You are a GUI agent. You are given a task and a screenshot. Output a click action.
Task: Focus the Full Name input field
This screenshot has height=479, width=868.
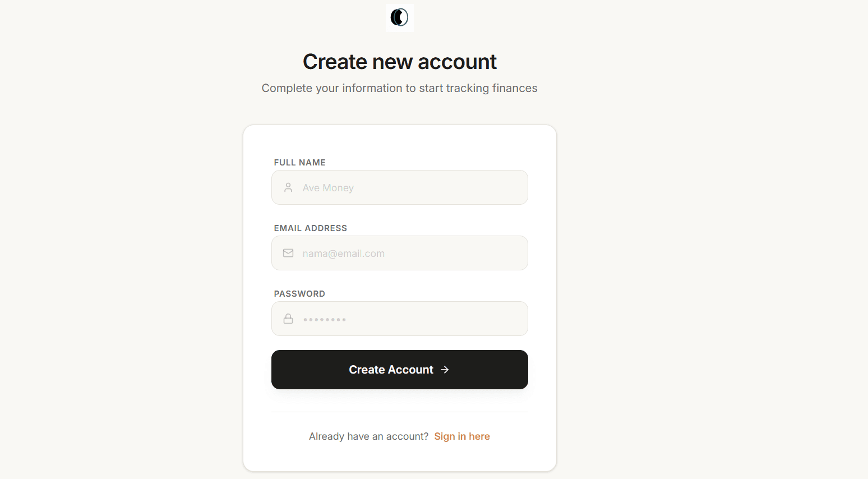(x=415, y=187)
